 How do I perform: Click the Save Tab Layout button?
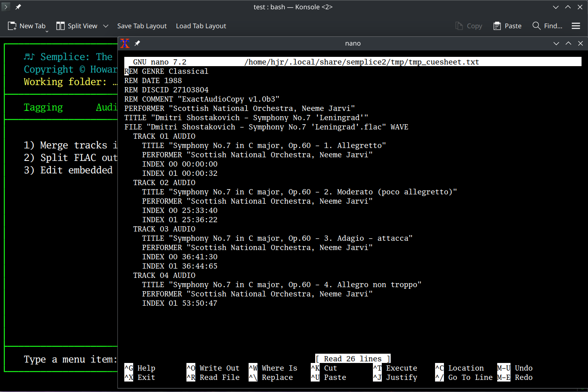(142, 25)
